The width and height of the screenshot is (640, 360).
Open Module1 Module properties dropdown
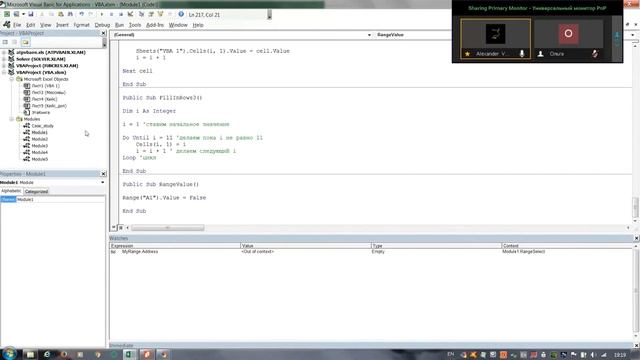[x=102, y=182]
